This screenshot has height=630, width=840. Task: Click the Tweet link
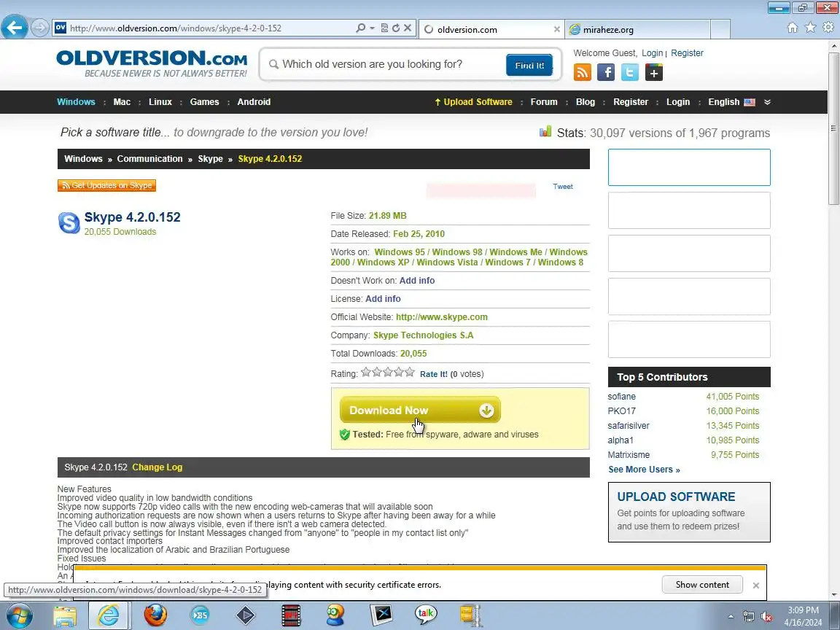(562, 187)
